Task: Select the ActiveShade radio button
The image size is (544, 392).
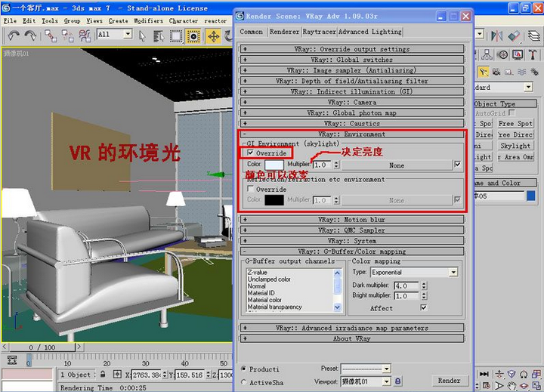Action: 243,382
